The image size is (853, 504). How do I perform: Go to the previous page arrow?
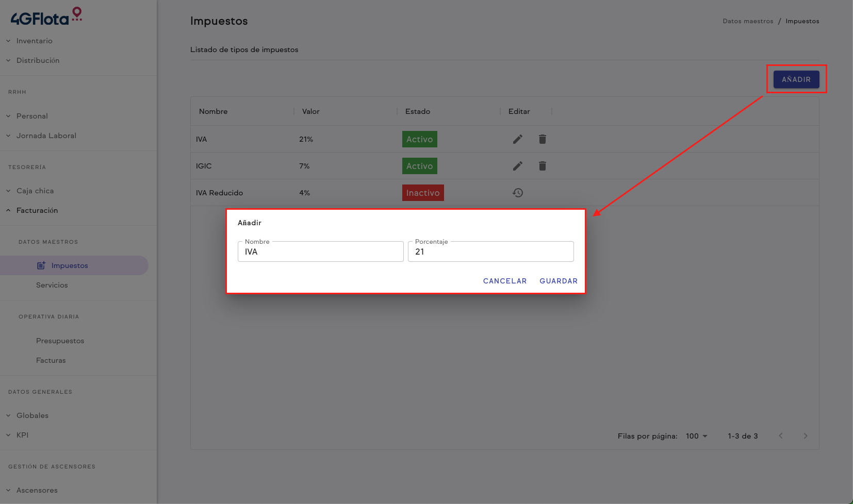[x=781, y=436]
